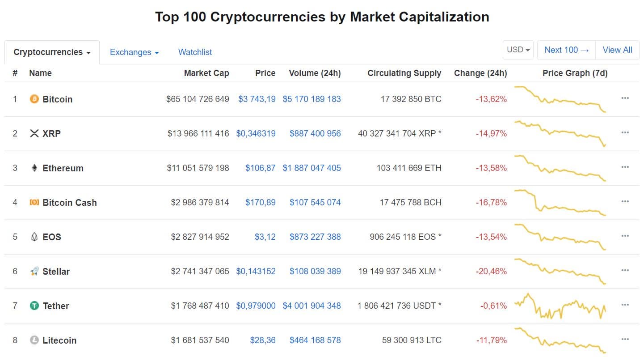
Task: Open the Exchanges dropdown
Action: click(x=134, y=52)
